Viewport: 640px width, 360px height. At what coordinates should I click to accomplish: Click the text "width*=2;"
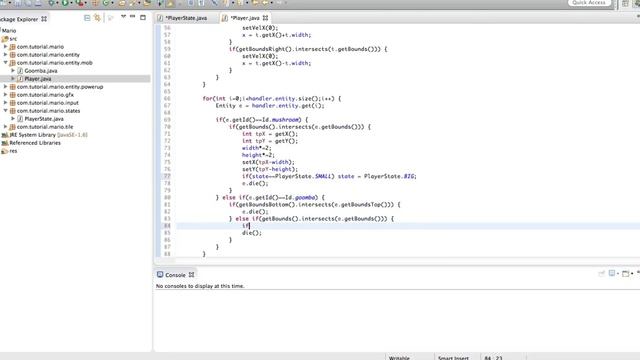[x=256, y=148]
